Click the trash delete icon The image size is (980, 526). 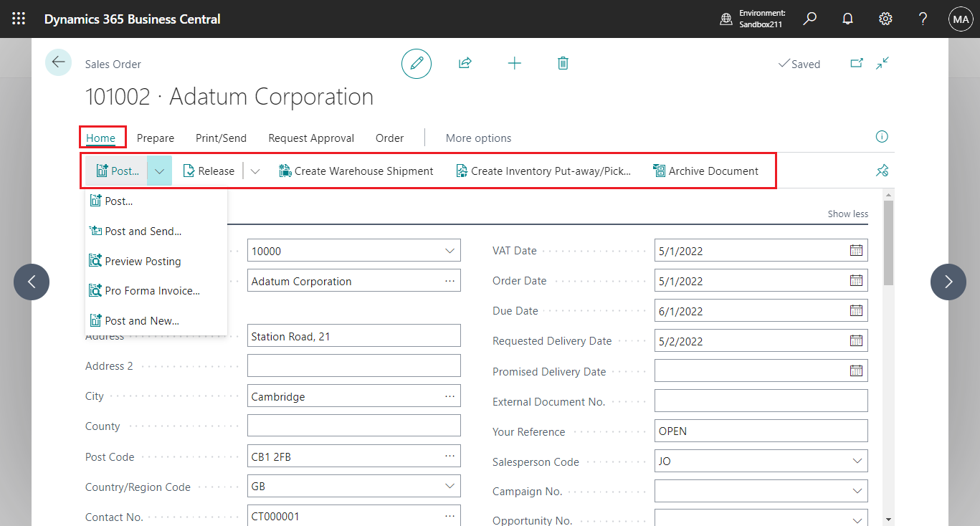563,64
